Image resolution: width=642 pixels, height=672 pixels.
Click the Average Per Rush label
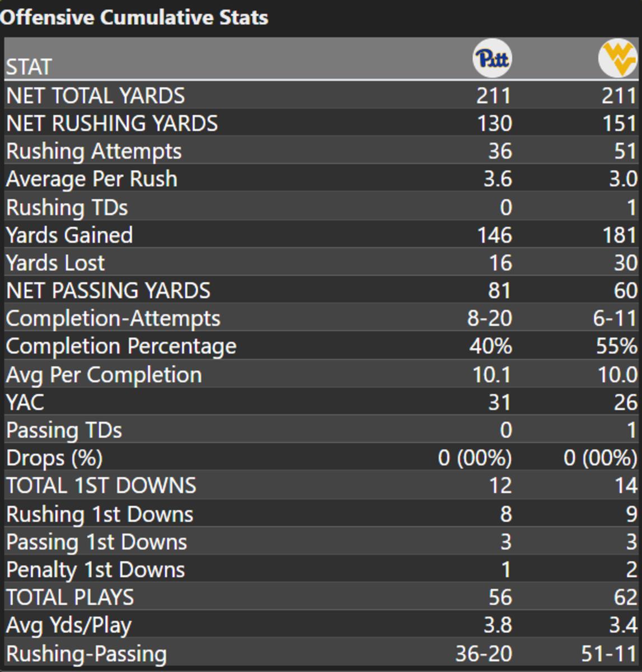pyautogui.click(x=92, y=179)
